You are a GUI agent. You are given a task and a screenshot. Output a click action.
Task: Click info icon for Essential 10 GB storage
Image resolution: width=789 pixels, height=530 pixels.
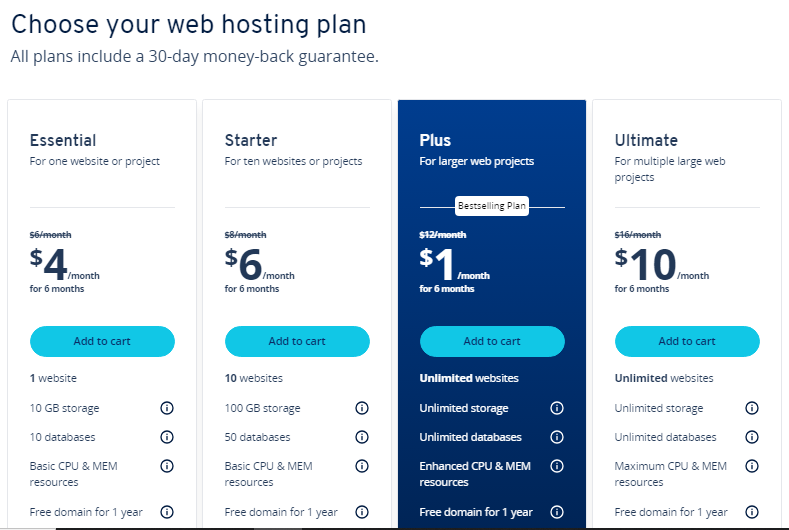tap(167, 408)
